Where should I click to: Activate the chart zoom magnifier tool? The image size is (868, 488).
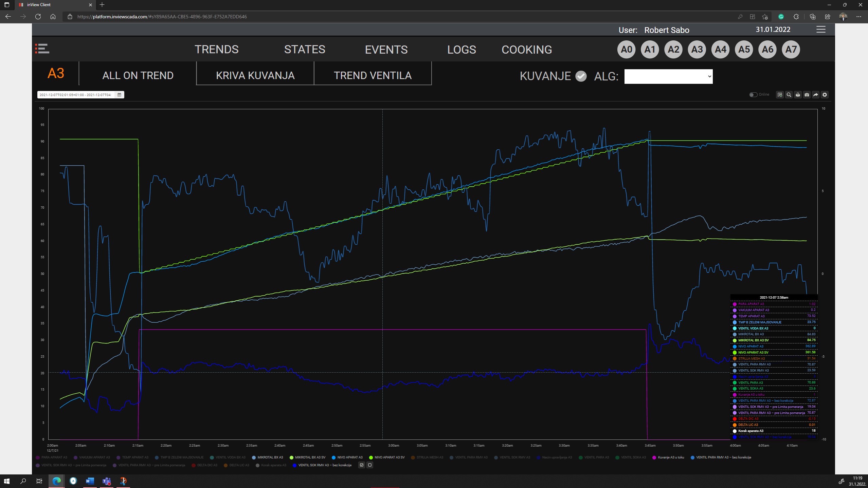click(789, 95)
